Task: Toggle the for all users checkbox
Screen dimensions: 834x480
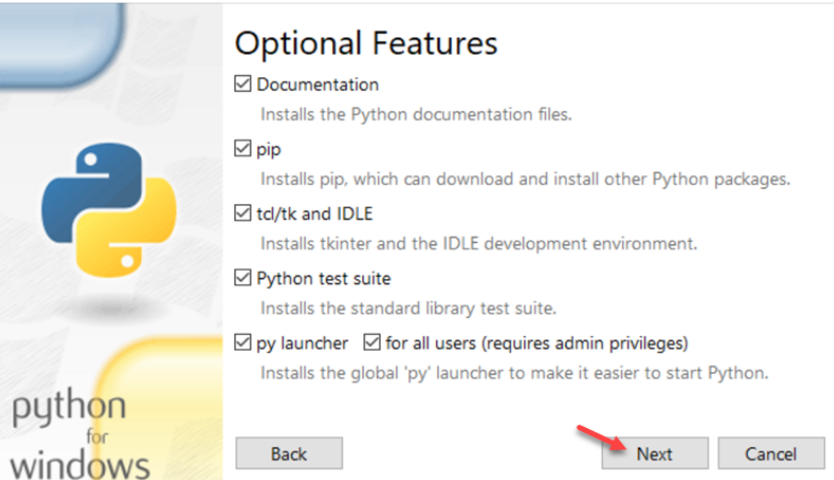Action: [x=372, y=342]
